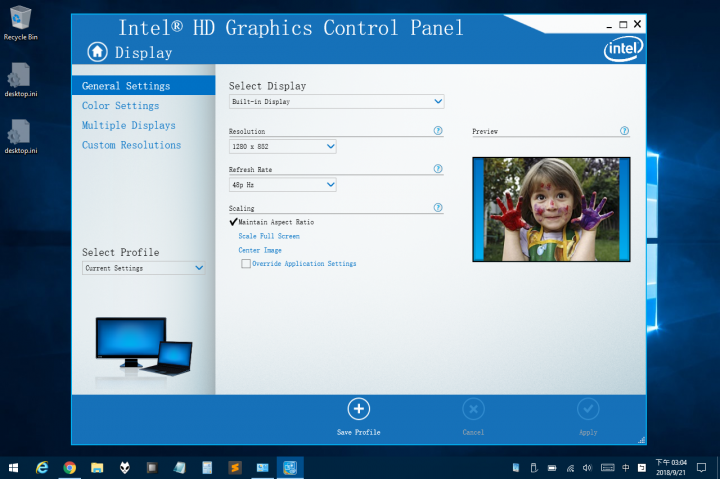
Task: Open the Preview help question mark
Action: point(624,130)
